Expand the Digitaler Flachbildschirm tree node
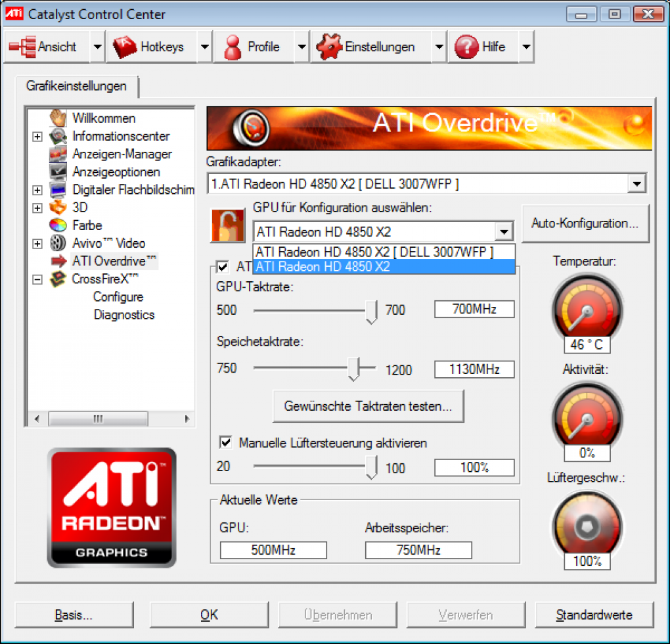Image resolution: width=670 pixels, height=644 pixels. [37, 190]
